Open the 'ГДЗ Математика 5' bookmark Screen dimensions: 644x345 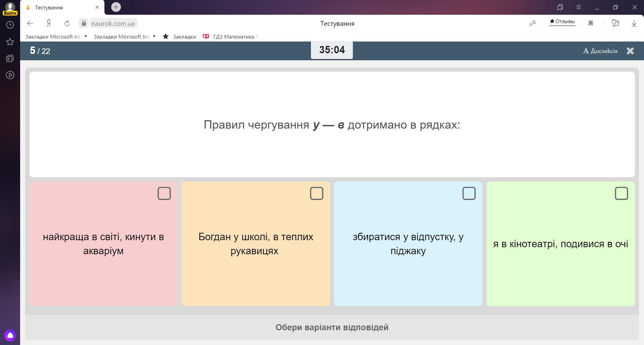pyautogui.click(x=231, y=37)
